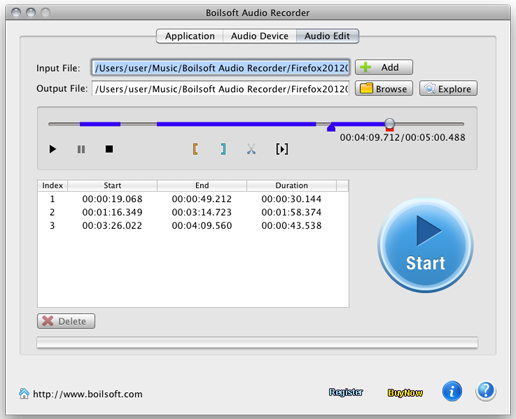Image resolution: width=516 pixels, height=419 pixels.
Task: Set selection end with blue bracket
Action: (x=223, y=149)
